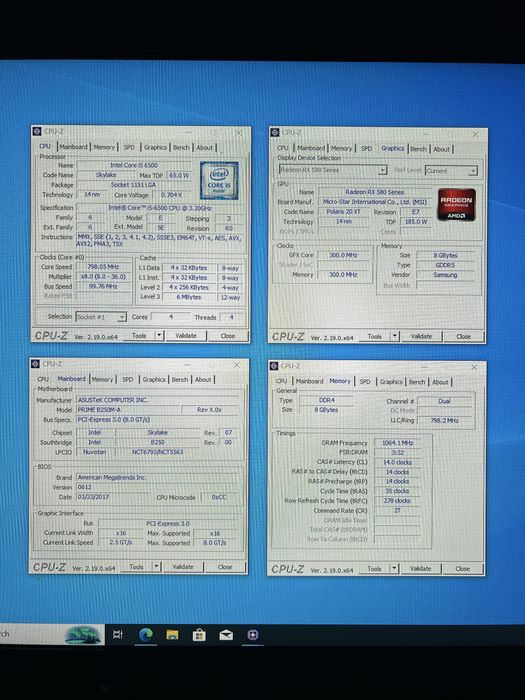This screenshot has width=525, height=700.
Task: Click Manufacturer value ASUSTeK COMPUTER INC.
Action: click(x=159, y=400)
